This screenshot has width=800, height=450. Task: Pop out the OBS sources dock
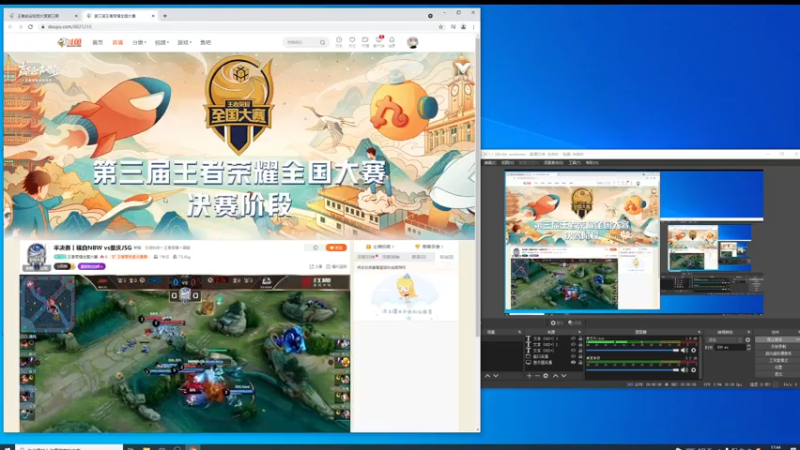click(x=580, y=332)
